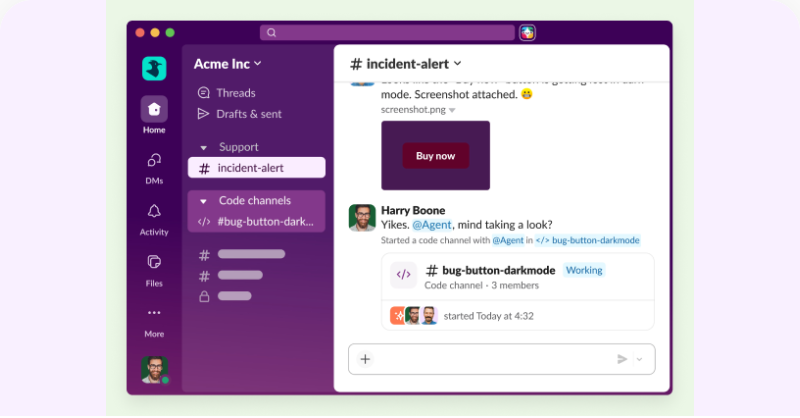Click the search magnifier icon
800x418 pixels.
point(271,33)
